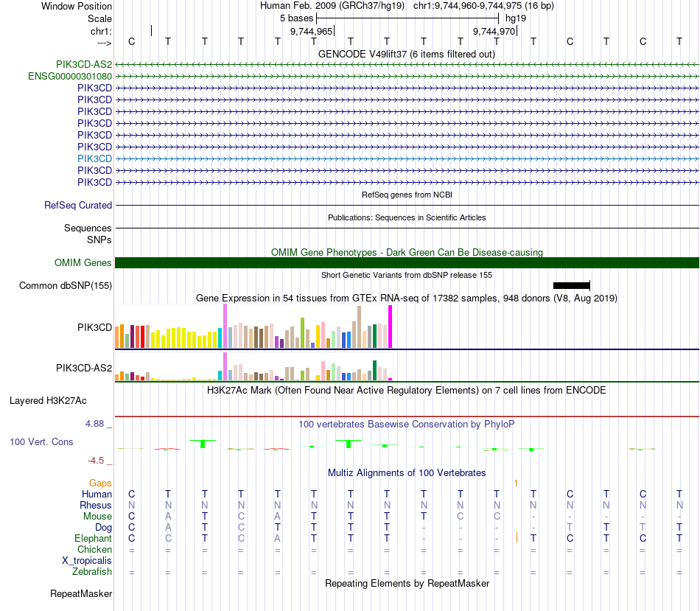Select the Human alignment row label
700x611 pixels.
pos(97,494)
